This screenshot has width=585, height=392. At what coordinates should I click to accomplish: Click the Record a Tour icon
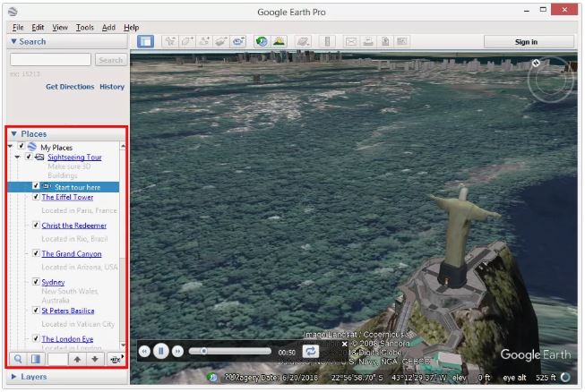[238, 41]
